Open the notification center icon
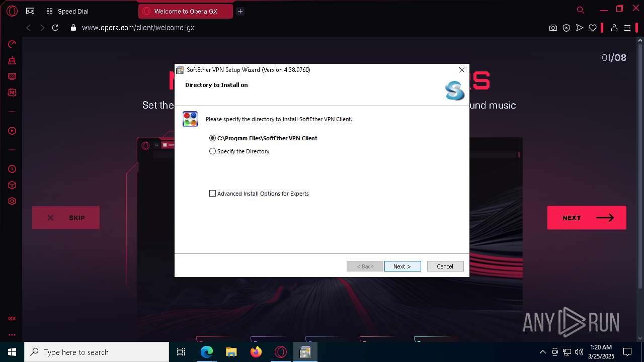Screen dimensions: 644x362 pyautogui.click(x=627, y=352)
